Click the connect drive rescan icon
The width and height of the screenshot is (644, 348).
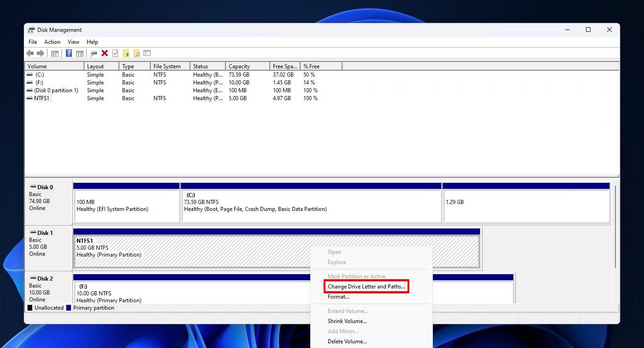coord(94,54)
